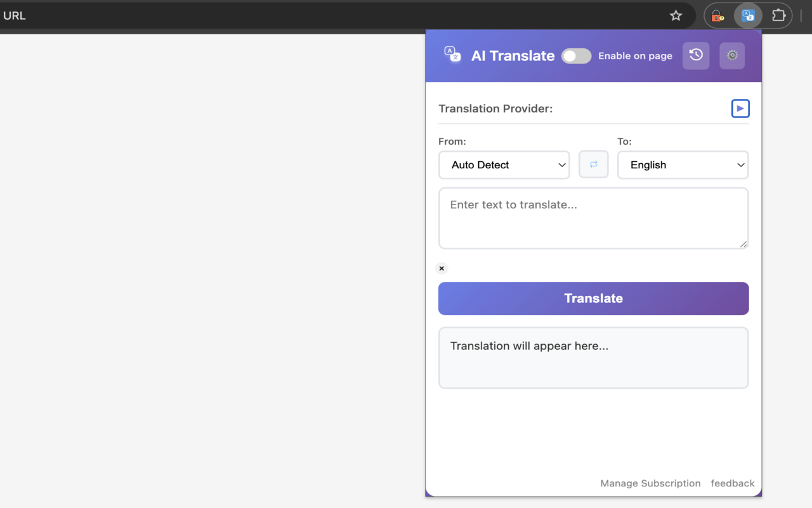The width and height of the screenshot is (812, 508).
Task: Open the feedback link
Action: point(733,483)
